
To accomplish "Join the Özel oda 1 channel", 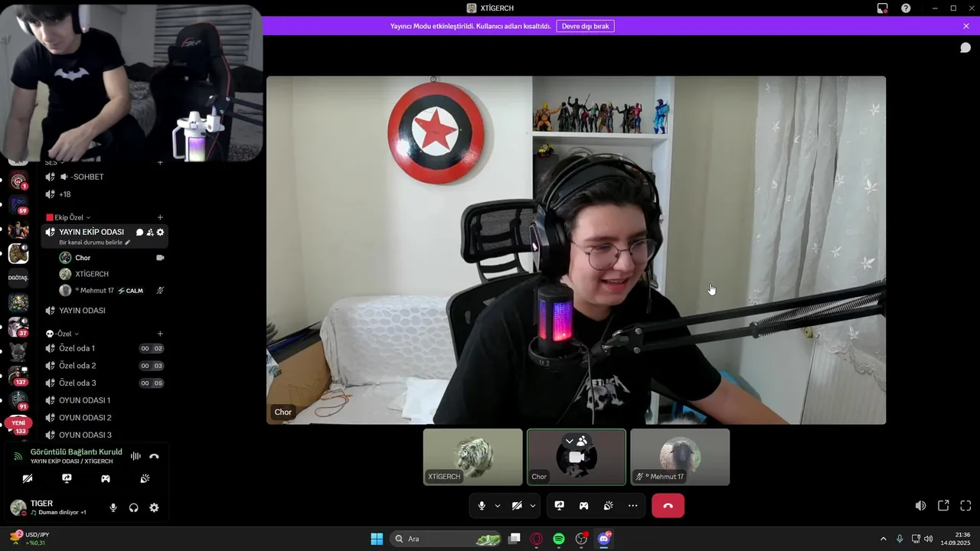I will pyautogui.click(x=104, y=348).
